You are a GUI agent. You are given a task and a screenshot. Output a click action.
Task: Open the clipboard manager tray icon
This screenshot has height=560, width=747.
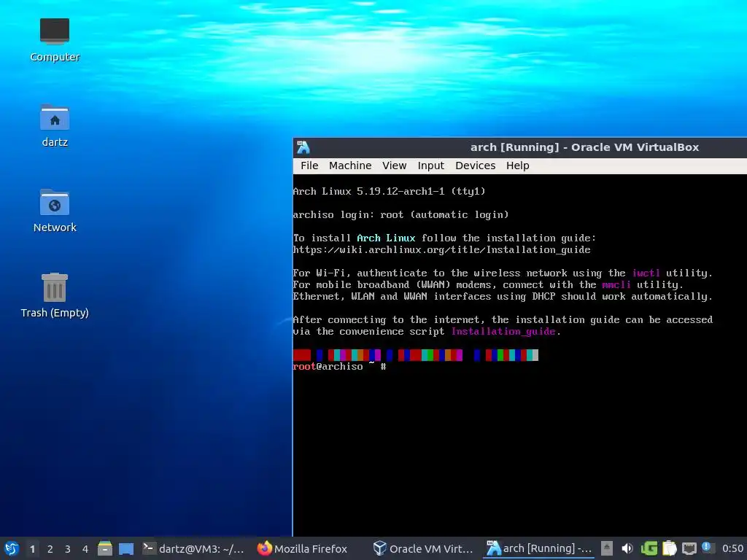tap(670, 548)
